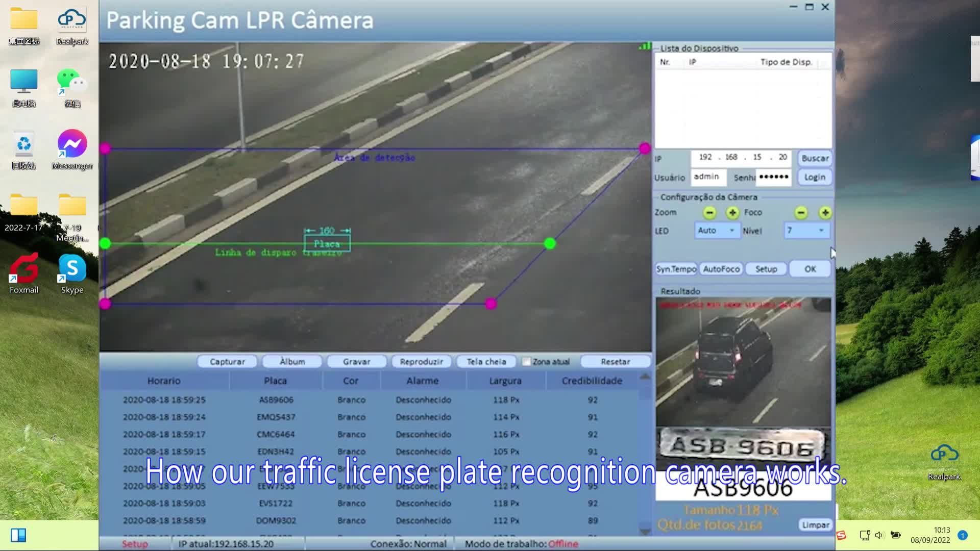Click the Capturar toolbar button
The image size is (980, 551).
227,361
